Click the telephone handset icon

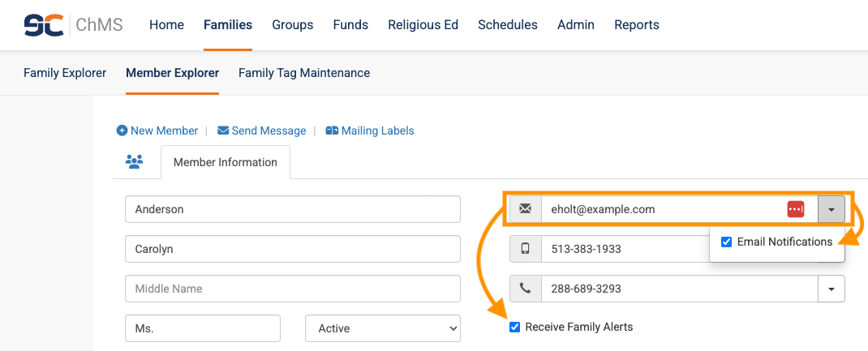point(526,289)
